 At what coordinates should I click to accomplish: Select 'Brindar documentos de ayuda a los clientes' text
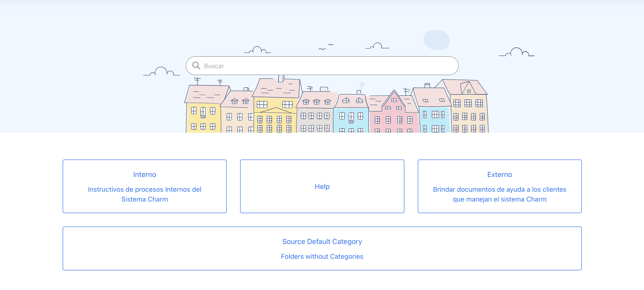coord(499,189)
